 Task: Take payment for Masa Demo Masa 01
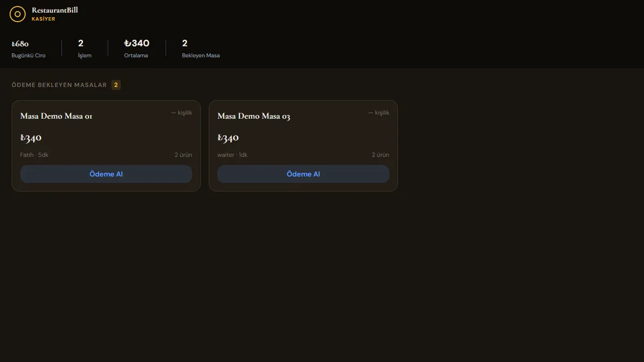[x=106, y=174]
